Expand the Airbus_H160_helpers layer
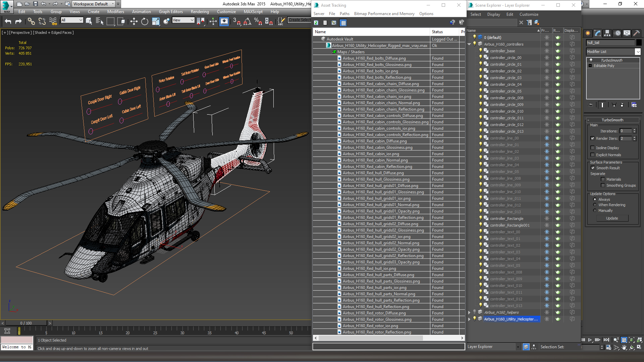The width and height of the screenshot is (644, 362). coord(469,312)
